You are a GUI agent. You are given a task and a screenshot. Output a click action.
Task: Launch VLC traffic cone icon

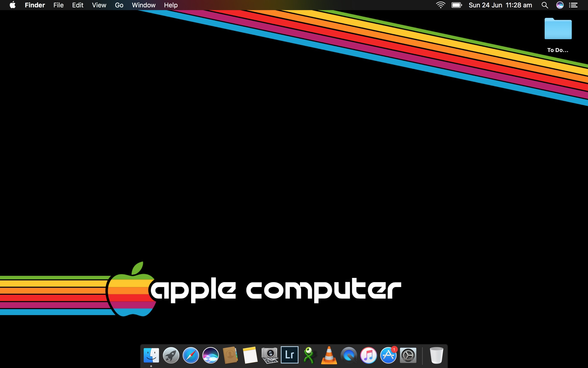[x=329, y=355]
